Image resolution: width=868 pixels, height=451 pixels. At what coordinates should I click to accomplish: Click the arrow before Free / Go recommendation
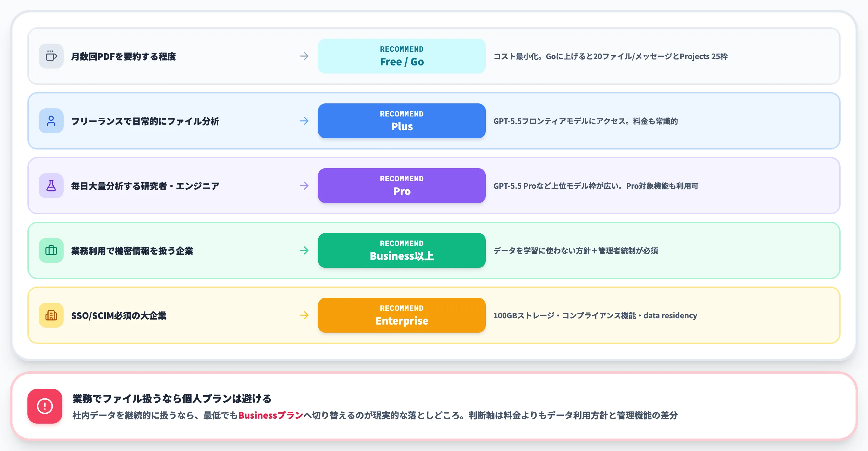point(304,56)
